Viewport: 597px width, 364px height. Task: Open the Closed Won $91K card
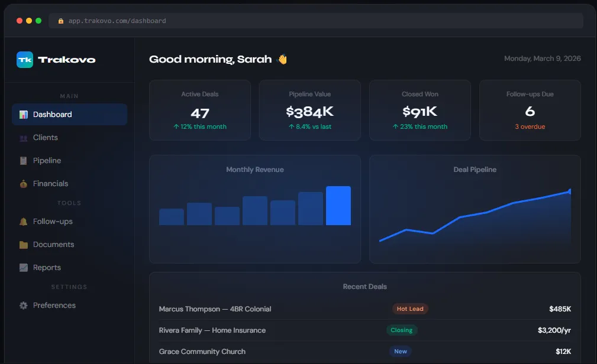click(420, 110)
